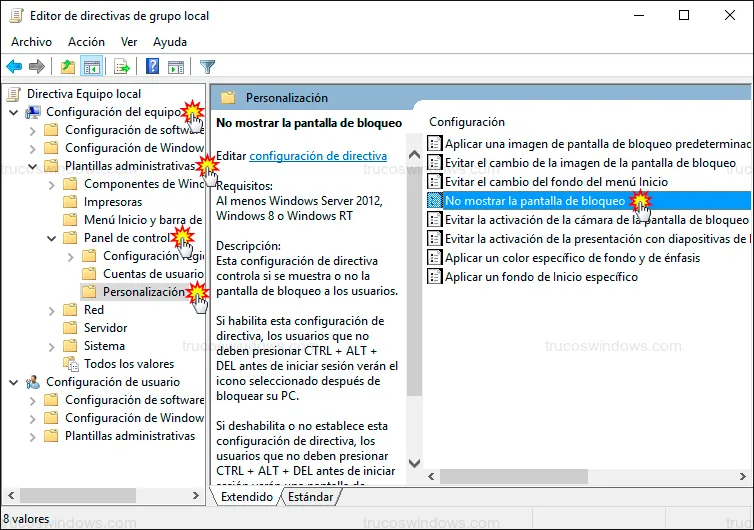The height and width of the screenshot is (530, 754).
Task: Toggle the Show/Hide Console Tree icon
Action: coord(91,67)
